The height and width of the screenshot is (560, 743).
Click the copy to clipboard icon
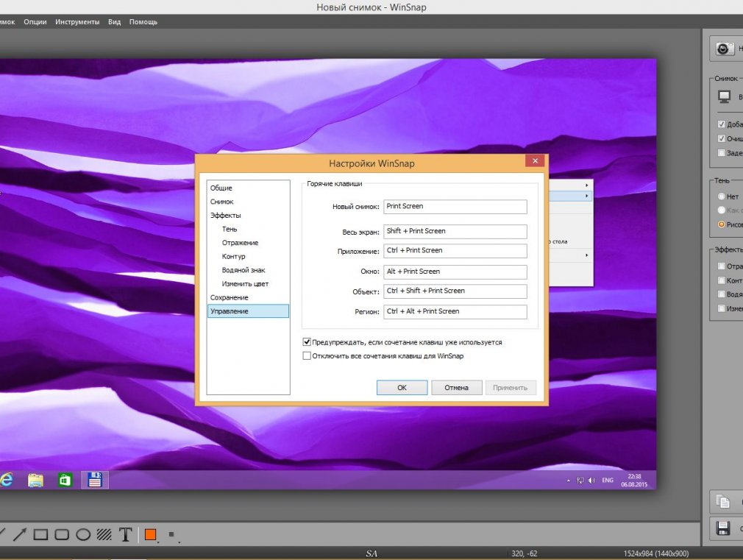click(723, 500)
